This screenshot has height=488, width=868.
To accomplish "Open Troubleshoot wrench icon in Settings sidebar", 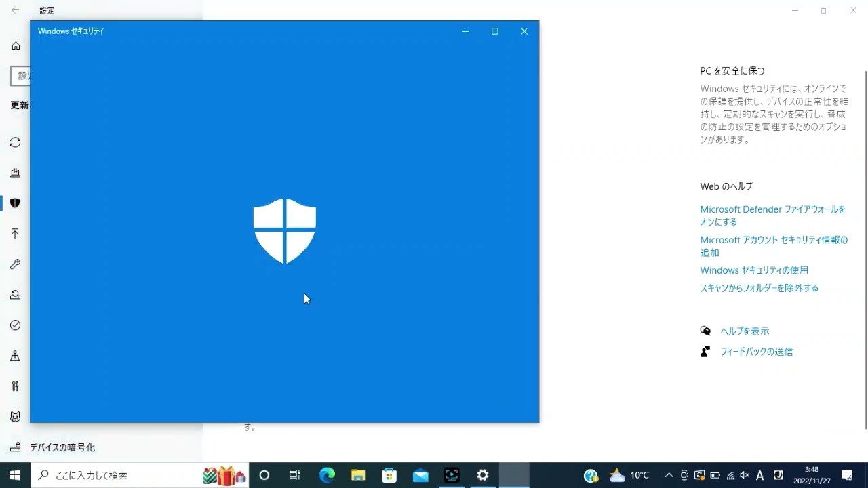I will click(15, 264).
